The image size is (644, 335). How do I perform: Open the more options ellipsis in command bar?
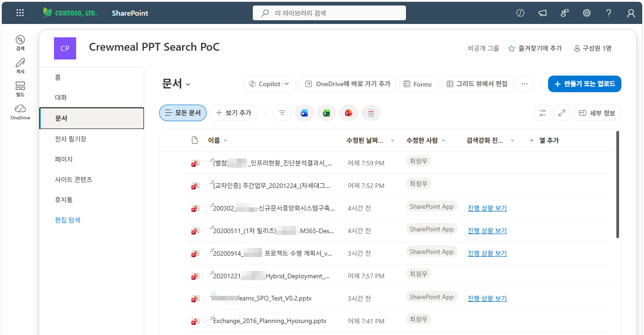[x=525, y=84]
